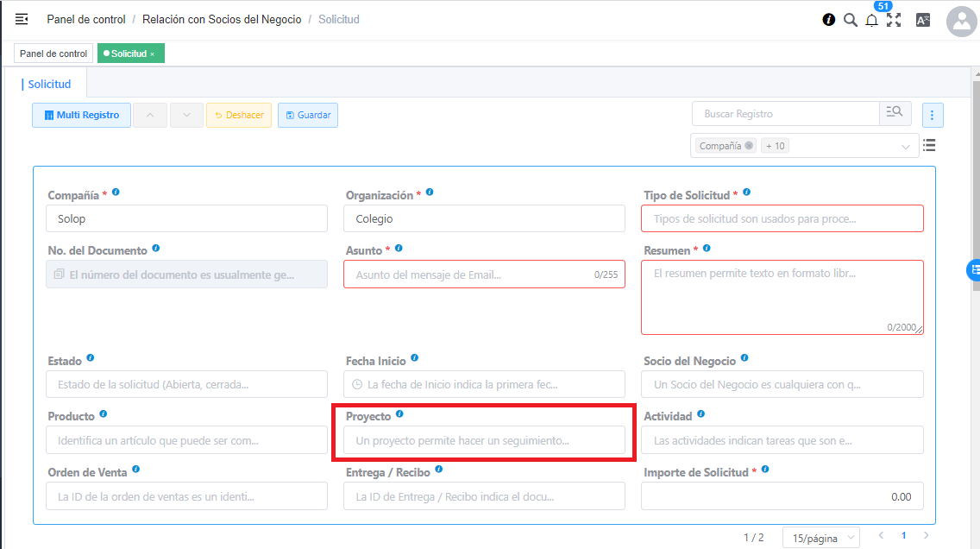Expand the Compañía field filter dropdown
980x549 pixels.
[x=906, y=147]
